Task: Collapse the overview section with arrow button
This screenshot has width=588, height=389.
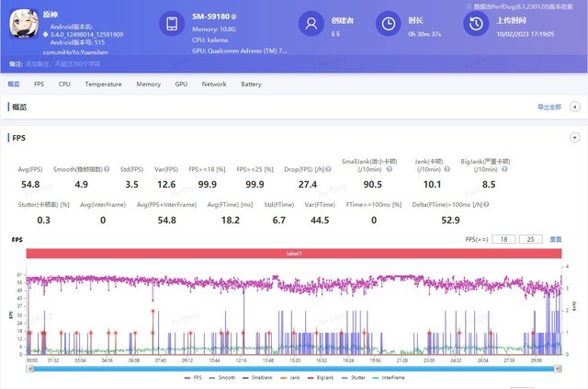Action: click(575, 108)
